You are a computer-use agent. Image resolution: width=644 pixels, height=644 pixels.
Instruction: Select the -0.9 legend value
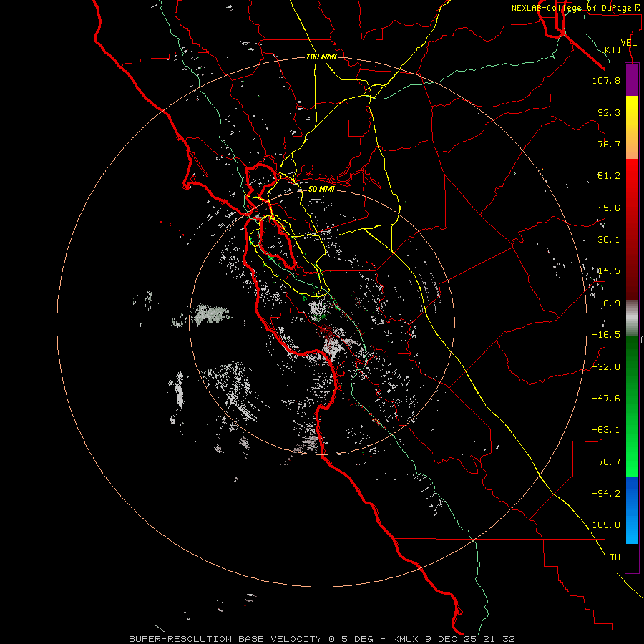pyautogui.click(x=609, y=303)
